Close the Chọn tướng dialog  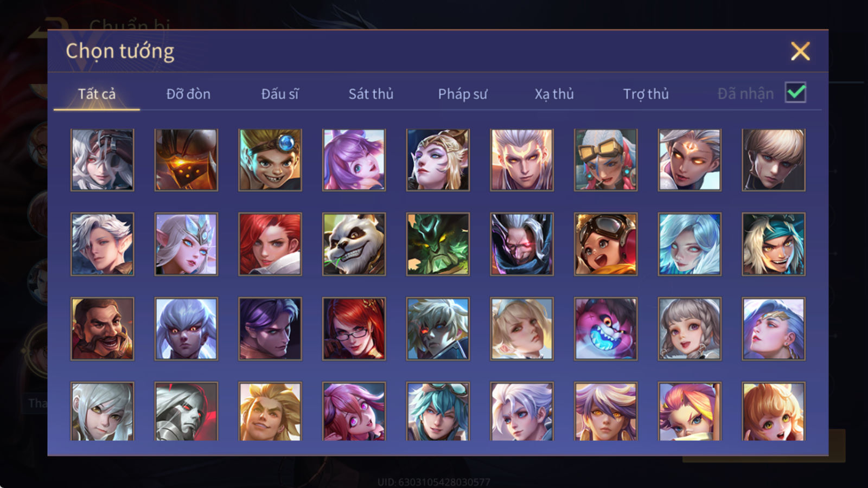pos(800,52)
